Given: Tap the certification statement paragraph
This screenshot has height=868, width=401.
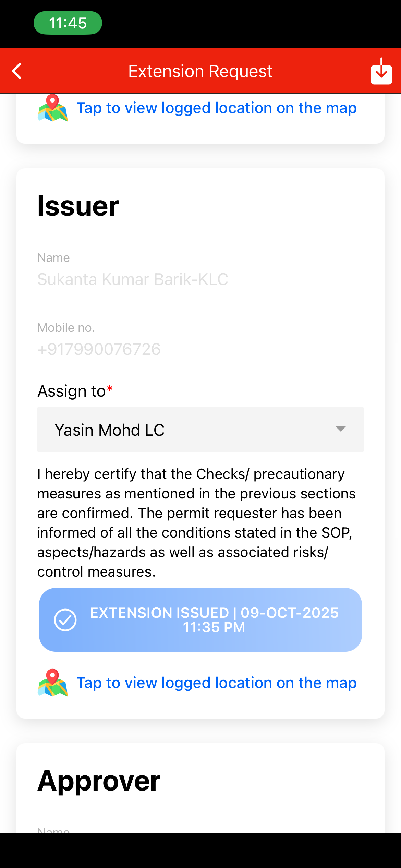Looking at the screenshot, I should click(x=197, y=523).
